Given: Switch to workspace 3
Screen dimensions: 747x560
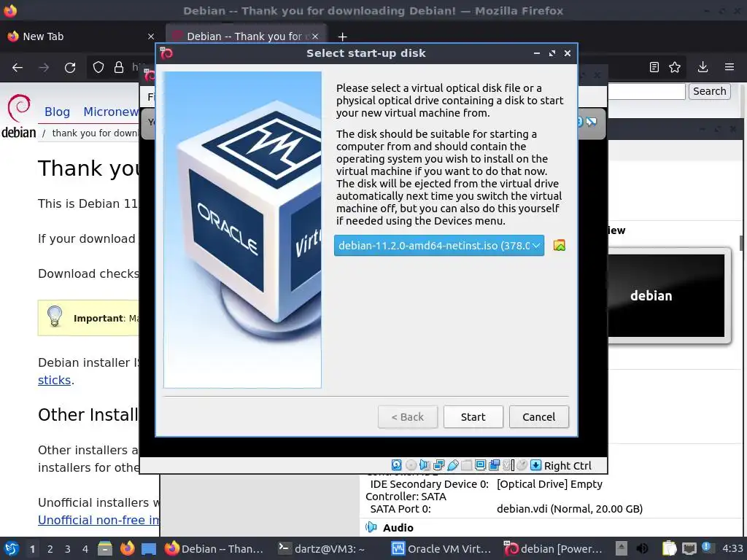Looking at the screenshot, I should 68,549.
